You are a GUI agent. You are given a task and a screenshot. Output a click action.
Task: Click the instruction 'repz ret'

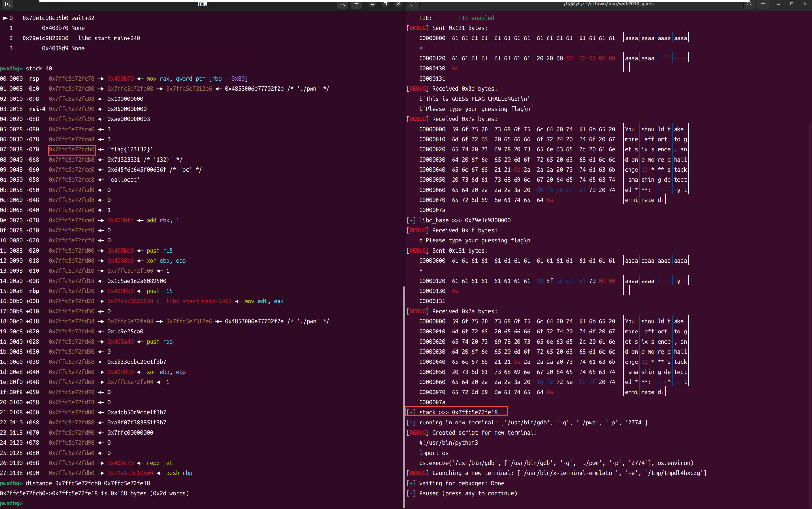tap(160, 463)
